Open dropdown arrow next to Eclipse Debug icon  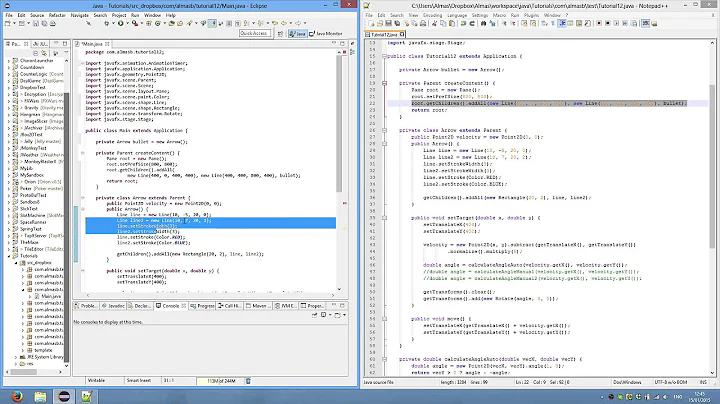tap(113, 23)
